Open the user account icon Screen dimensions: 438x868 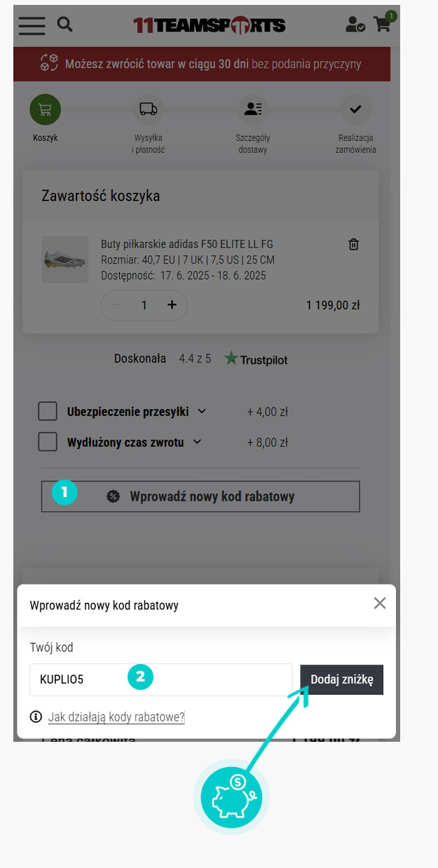[355, 25]
